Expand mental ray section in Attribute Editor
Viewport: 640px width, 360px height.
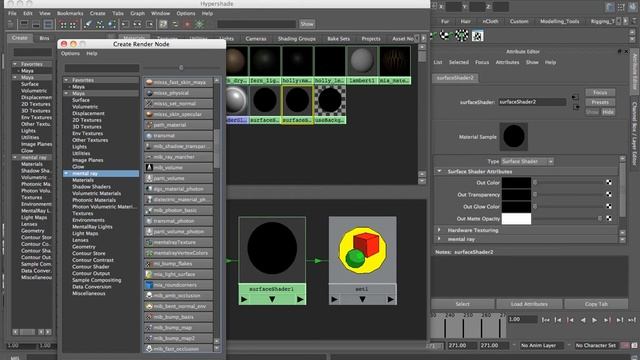coord(440,239)
